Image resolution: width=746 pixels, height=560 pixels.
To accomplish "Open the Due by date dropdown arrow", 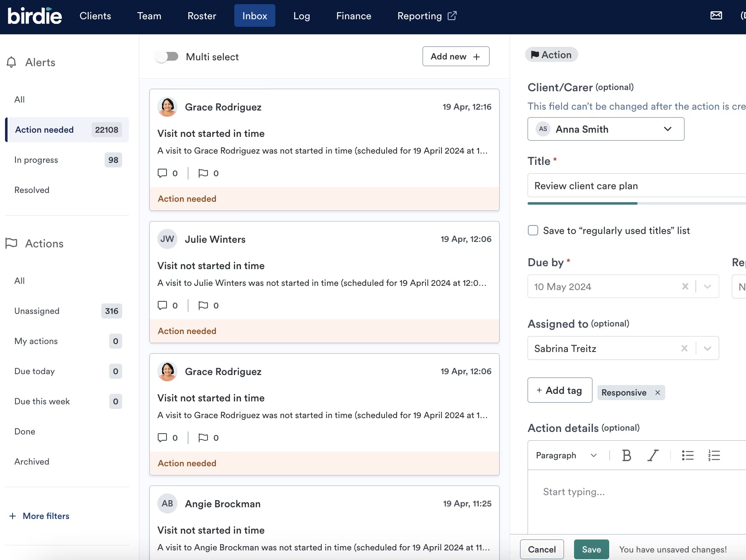I will pyautogui.click(x=708, y=286).
